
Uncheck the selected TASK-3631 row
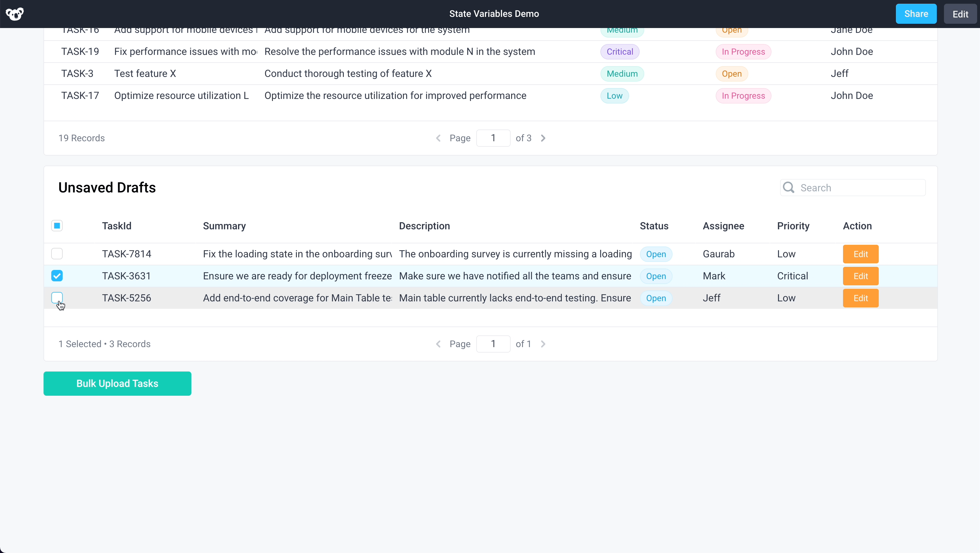tap(57, 276)
